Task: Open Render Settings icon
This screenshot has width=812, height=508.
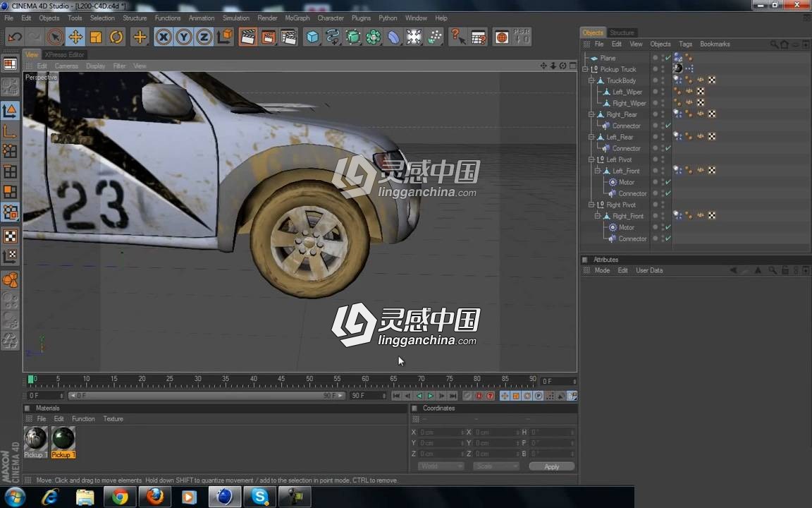Action: [x=288, y=37]
